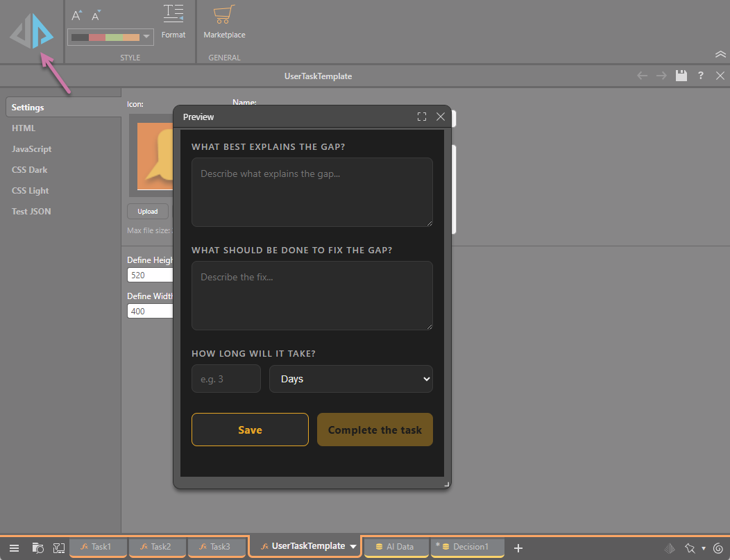Image resolution: width=730 pixels, height=560 pixels.
Task: Add a new tab with plus icon
Action: pyautogui.click(x=518, y=548)
